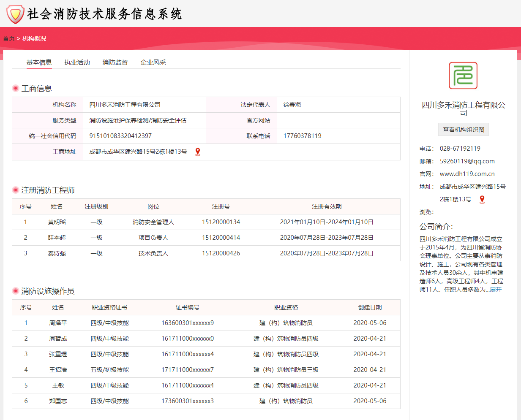Click the 机构概况 breadcrumb item
The image size is (521, 420).
click(x=34, y=38)
